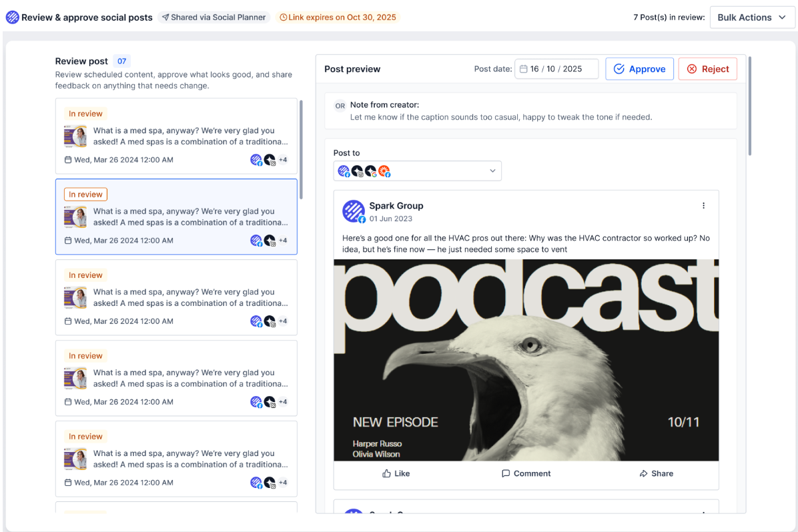Click the app logo beside the page title
The image size is (798, 532).
pos(12,17)
